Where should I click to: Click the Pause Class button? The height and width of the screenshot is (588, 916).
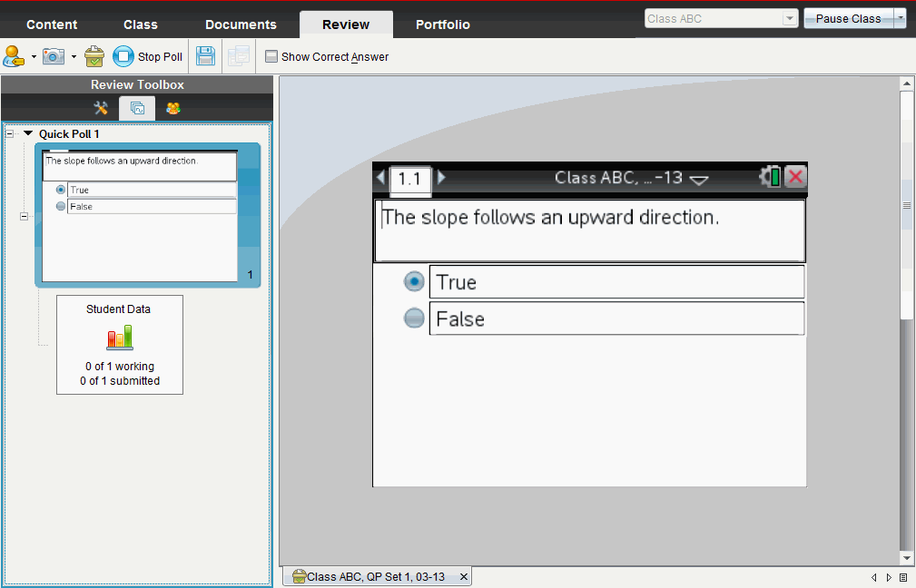pyautogui.click(x=848, y=19)
